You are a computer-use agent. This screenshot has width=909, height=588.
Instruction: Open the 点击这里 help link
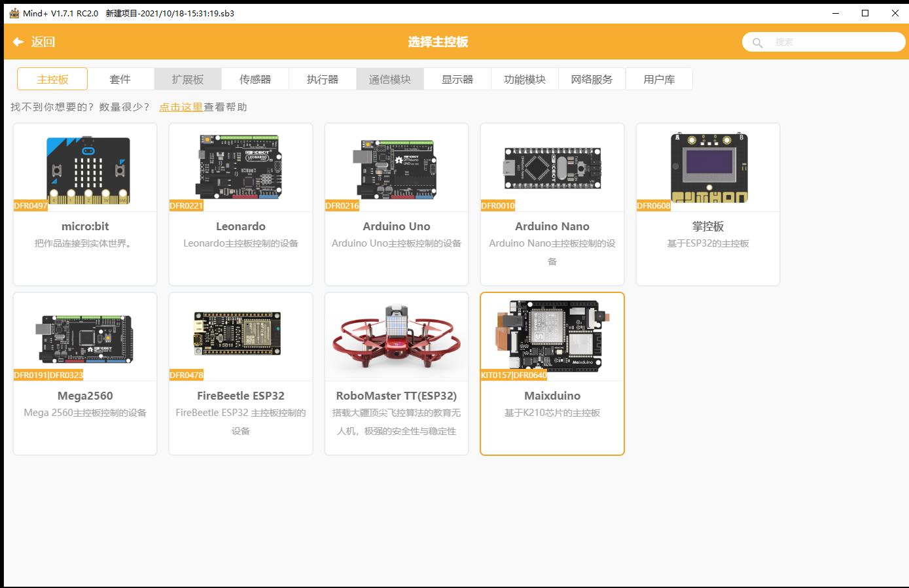coord(181,107)
